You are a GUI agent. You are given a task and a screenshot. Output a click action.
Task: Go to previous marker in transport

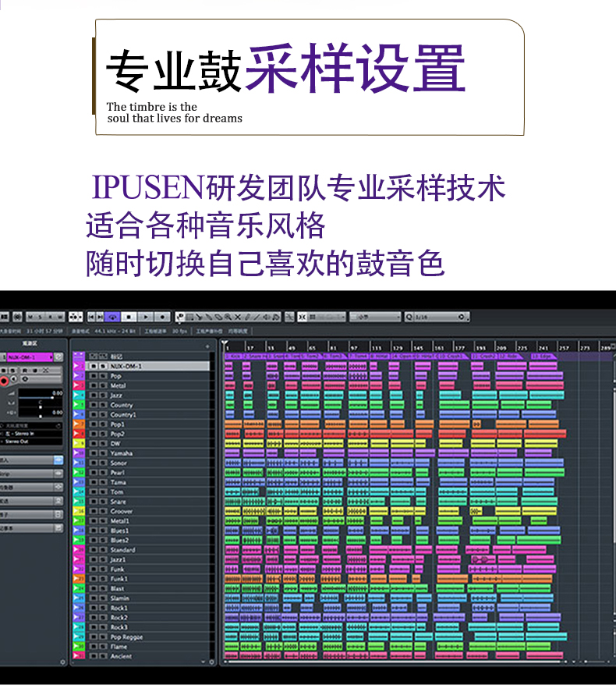tap(91, 317)
